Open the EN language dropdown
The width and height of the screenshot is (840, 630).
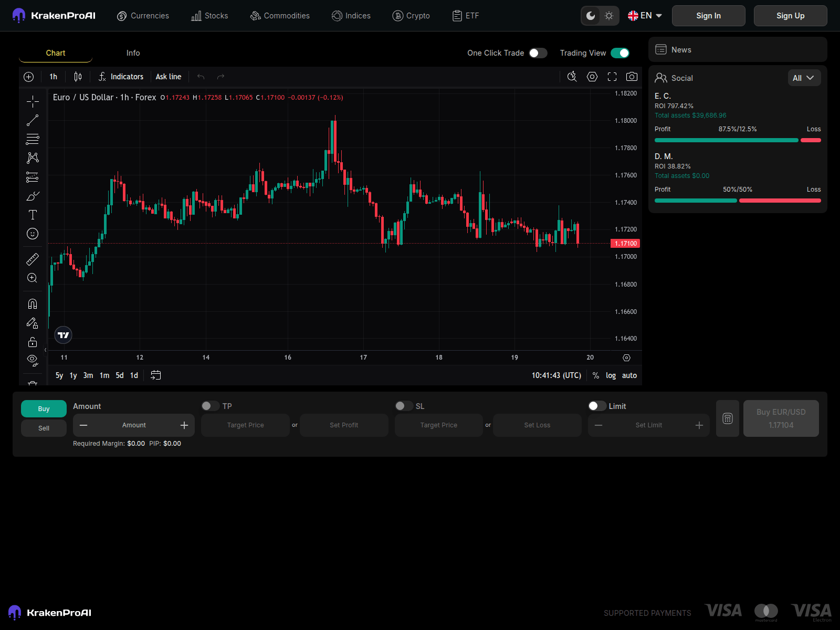(645, 16)
